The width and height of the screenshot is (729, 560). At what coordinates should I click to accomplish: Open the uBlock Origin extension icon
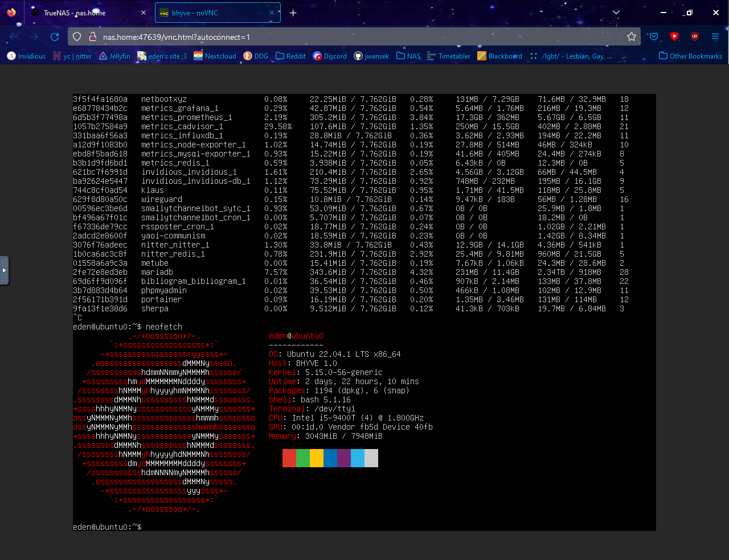click(x=695, y=36)
